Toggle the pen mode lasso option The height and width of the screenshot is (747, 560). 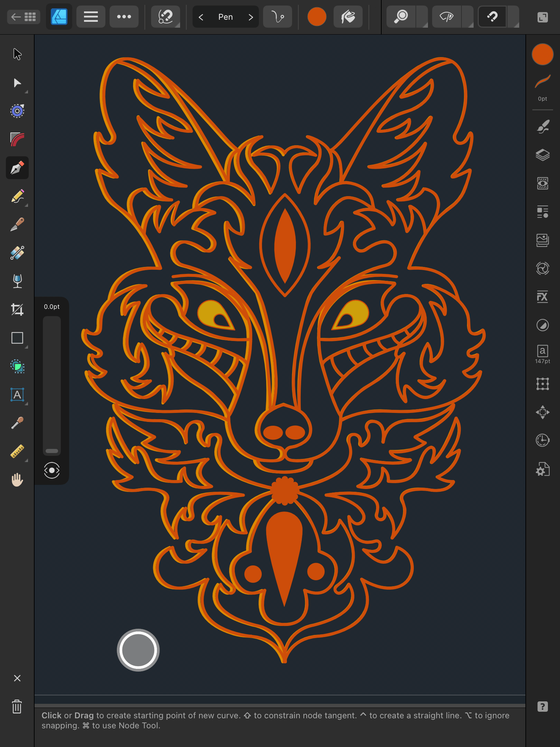click(x=166, y=17)
